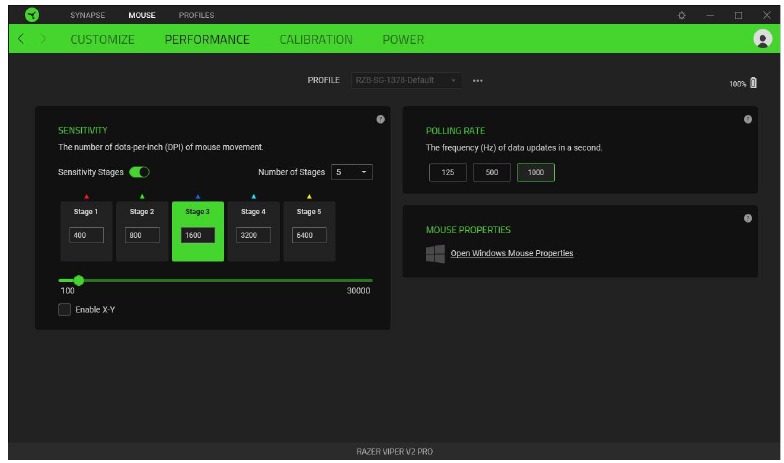
Task: Select the highlighted Stage 3 tile
Action: click(x=198, y=232)
